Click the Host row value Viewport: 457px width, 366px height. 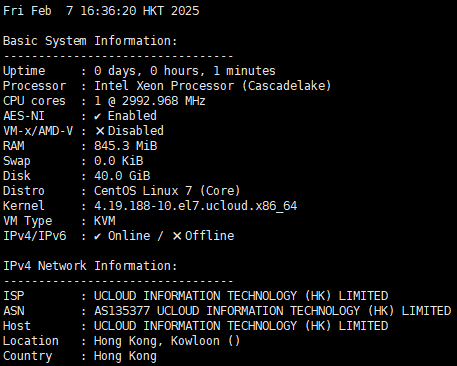tap(241, 326)
